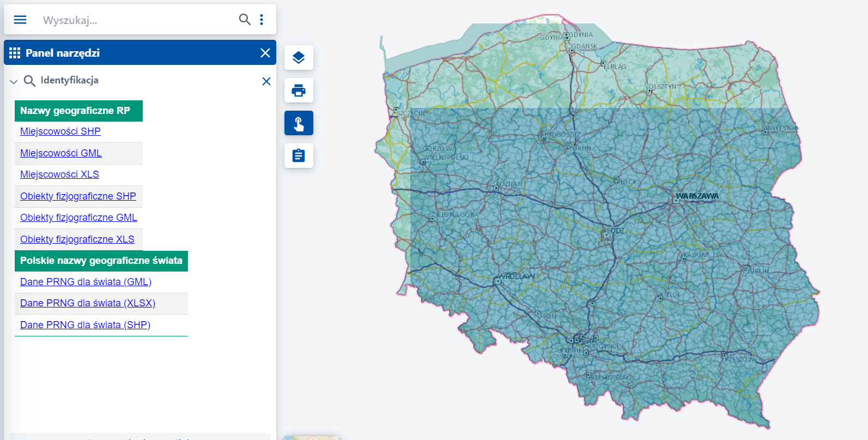Click the grid icon beside Panel narzędzi
868x440 pixels.
coord(15,53)
